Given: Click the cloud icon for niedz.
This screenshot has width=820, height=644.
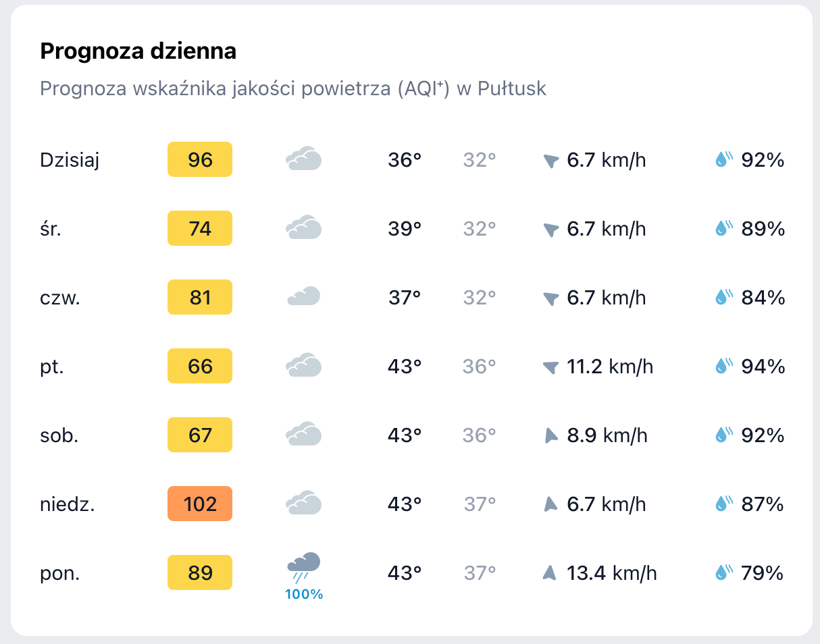Looking at the screenshot, I should pos(304,504).
